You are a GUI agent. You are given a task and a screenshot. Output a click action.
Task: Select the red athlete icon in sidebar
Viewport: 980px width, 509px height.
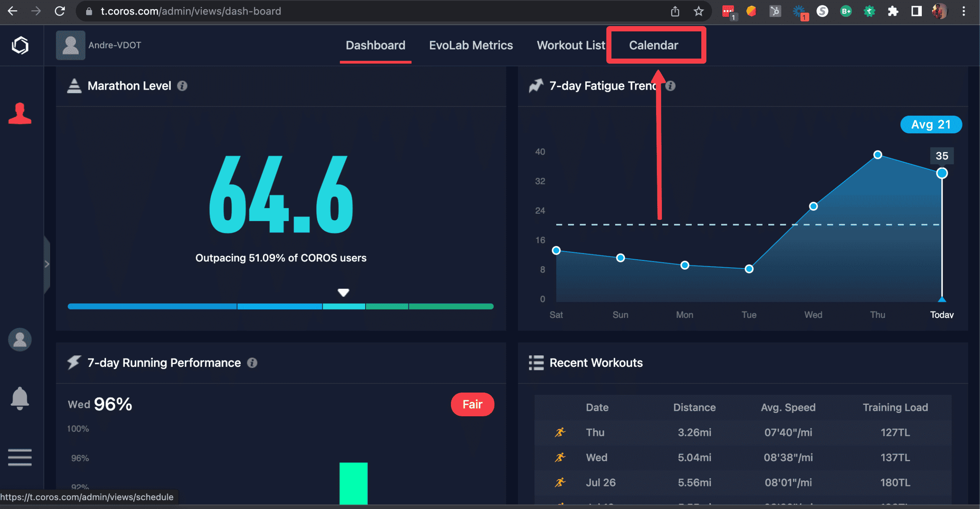[20, 113]
